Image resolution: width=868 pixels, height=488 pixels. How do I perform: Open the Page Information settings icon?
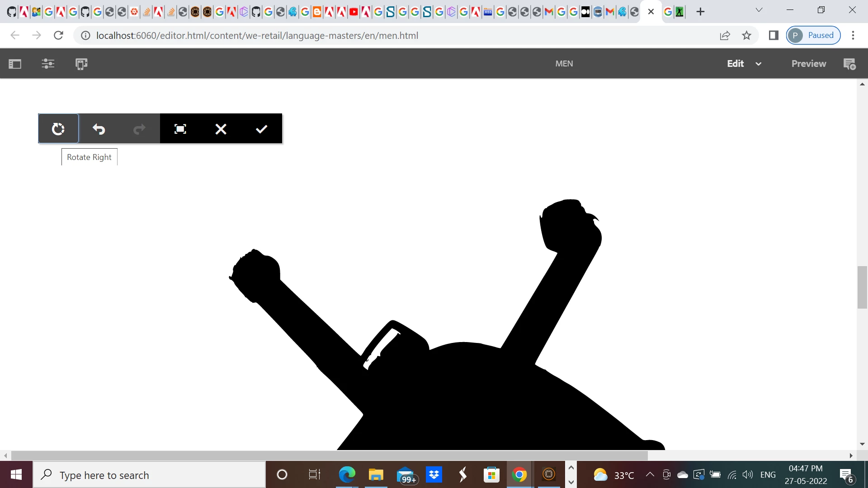[x=48, y=64]
